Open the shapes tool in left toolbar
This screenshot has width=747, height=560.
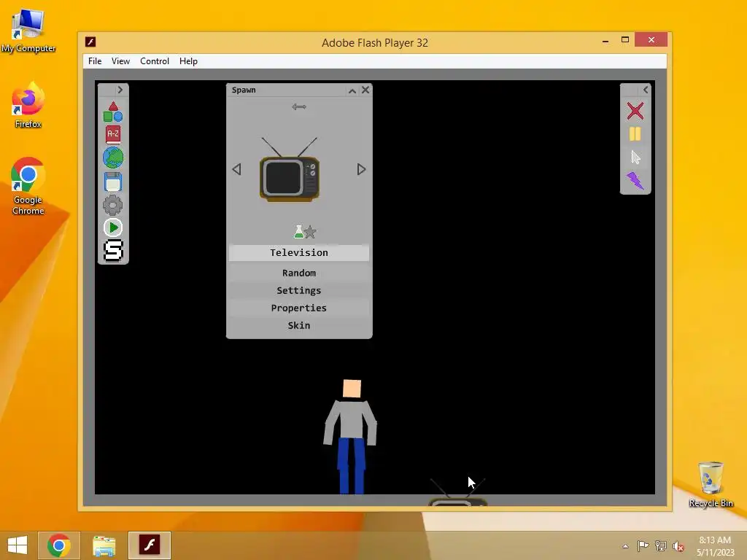(113, 112)
